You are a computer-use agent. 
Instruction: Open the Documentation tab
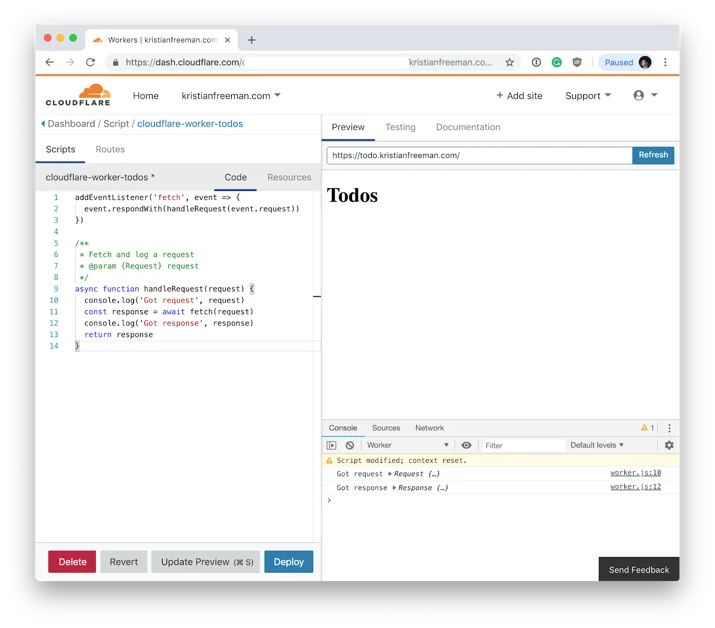[468, 127]
